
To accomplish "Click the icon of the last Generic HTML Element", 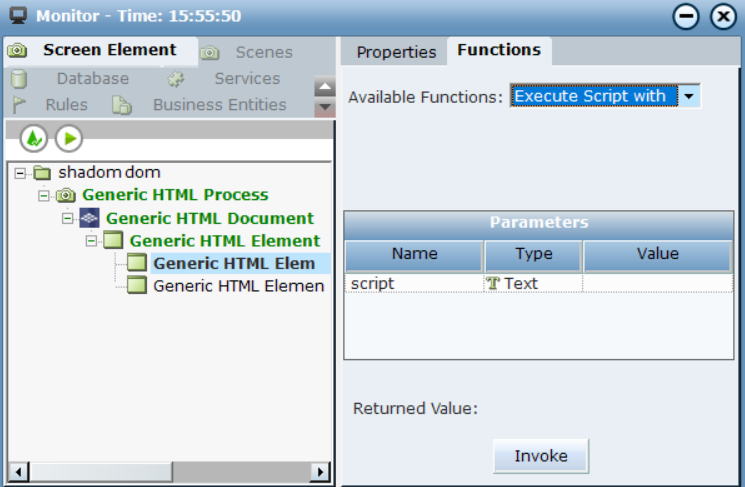I will coord(138,287).
